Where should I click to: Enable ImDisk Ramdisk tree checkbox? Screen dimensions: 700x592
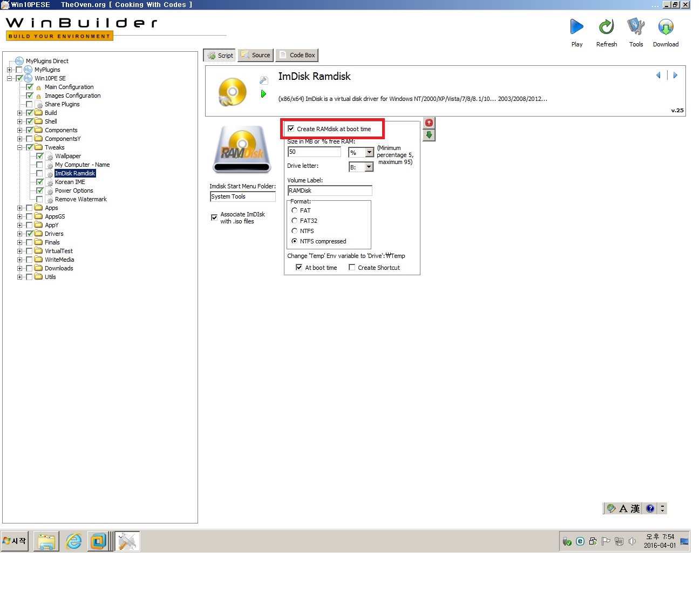click(40, 173)
